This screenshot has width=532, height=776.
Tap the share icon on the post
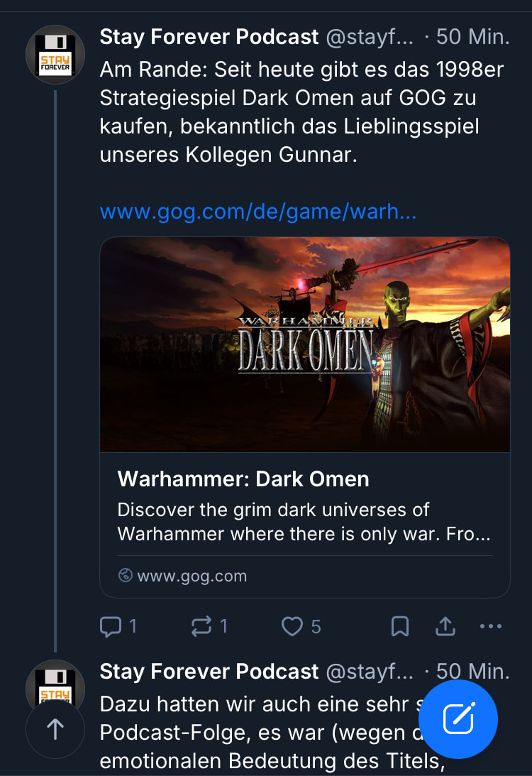[445, 626]
